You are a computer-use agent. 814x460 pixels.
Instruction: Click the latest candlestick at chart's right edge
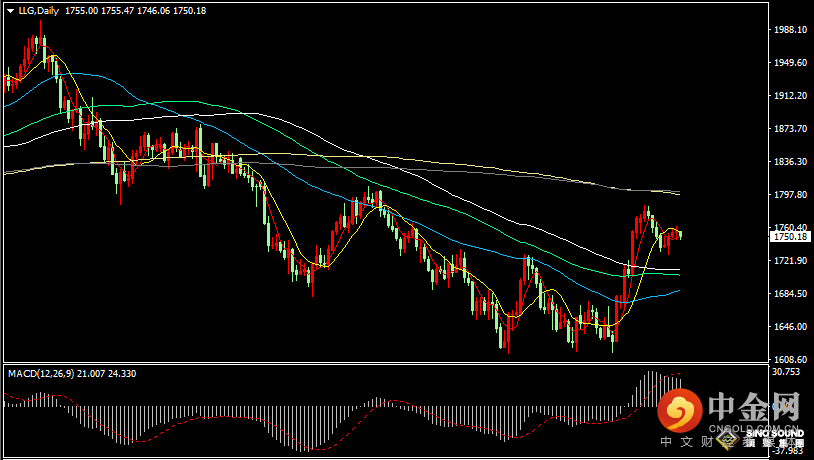pyautogui.click(x=679, y=235)
